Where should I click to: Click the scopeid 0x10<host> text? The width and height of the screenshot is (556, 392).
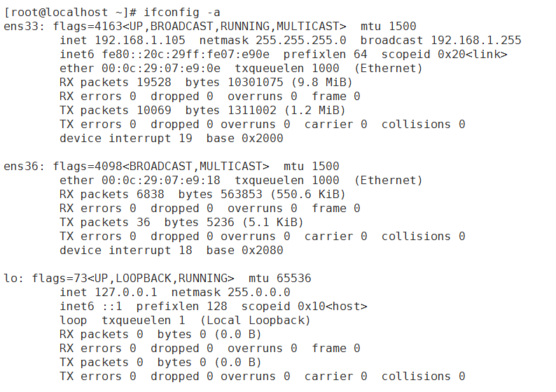click(304, 306)
